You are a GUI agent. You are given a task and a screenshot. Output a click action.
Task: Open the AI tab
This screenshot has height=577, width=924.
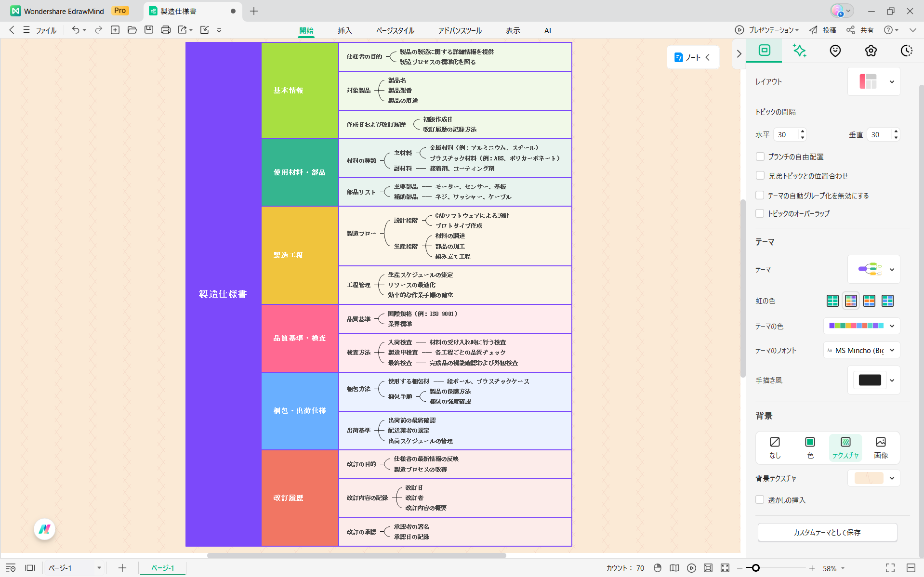[547, 30]
